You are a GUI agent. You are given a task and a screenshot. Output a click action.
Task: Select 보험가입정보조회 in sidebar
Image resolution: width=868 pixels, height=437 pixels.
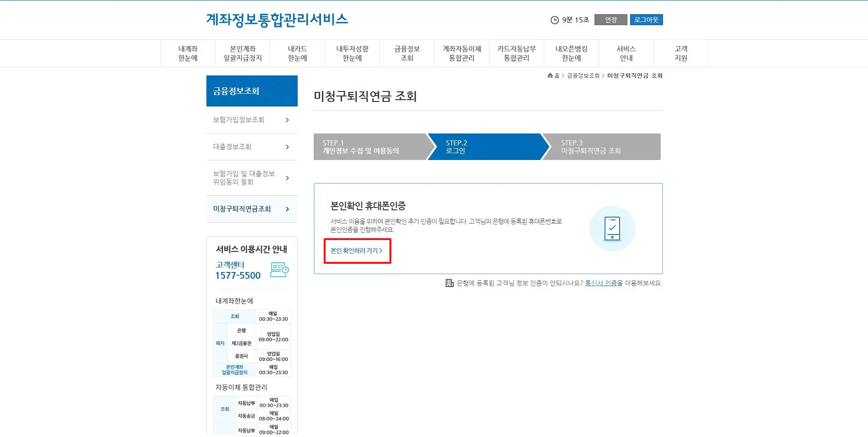tap(252, 120)
